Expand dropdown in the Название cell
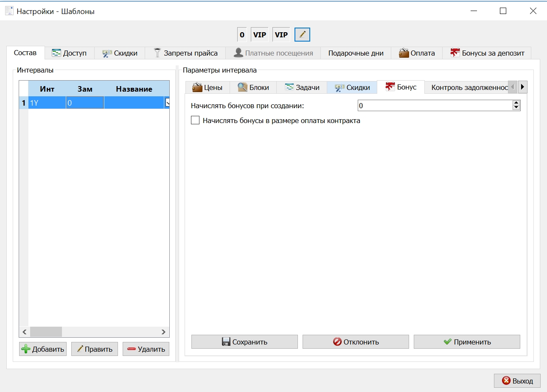Screen dimensions: 547x392 pos(167,102)
